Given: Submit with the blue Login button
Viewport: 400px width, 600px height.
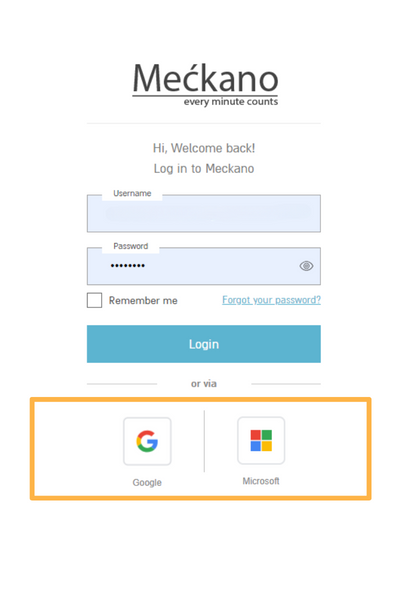Looking at the screenshot, I should click(x=204, y=344).
